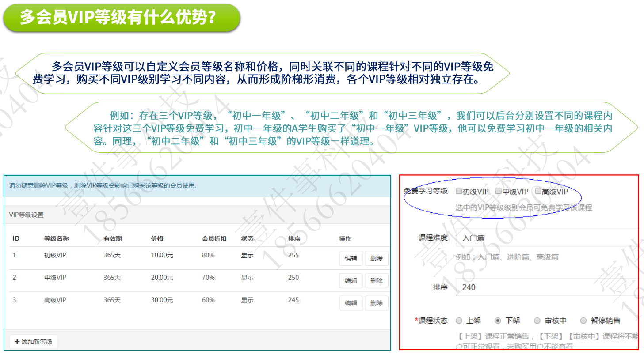644x362 pixels.
Task: Click the hint text 例如：入门篇、进阶篇、高级篇
Action: pos(507,257)
